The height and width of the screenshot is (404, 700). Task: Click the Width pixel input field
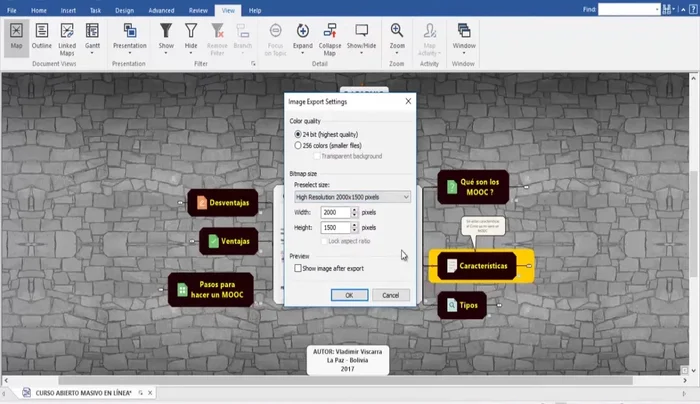coord(334,213)
